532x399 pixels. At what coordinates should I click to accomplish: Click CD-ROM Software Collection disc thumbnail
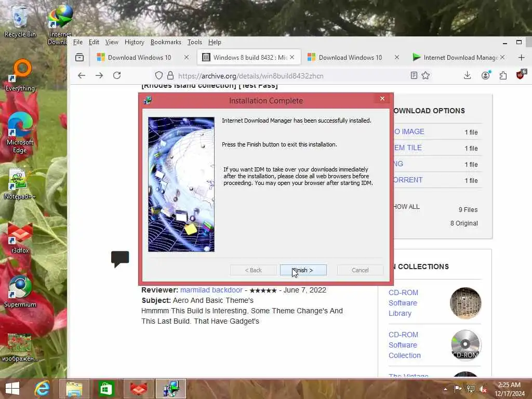pos(465,345)
